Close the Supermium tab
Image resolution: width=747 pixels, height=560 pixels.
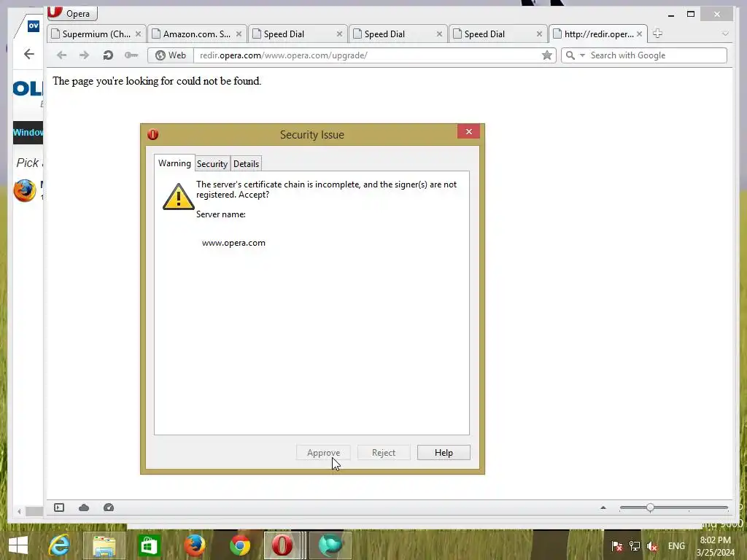pos(138,34)
